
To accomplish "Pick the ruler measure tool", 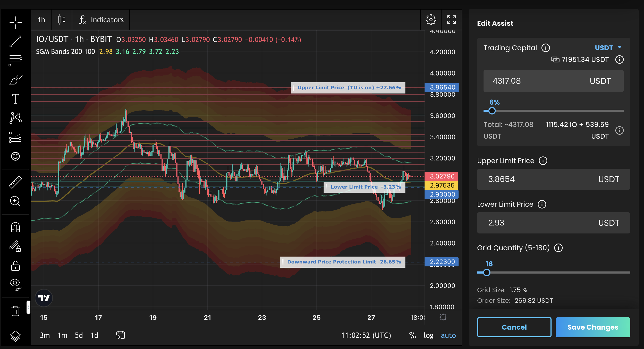I will coord(15,182).
